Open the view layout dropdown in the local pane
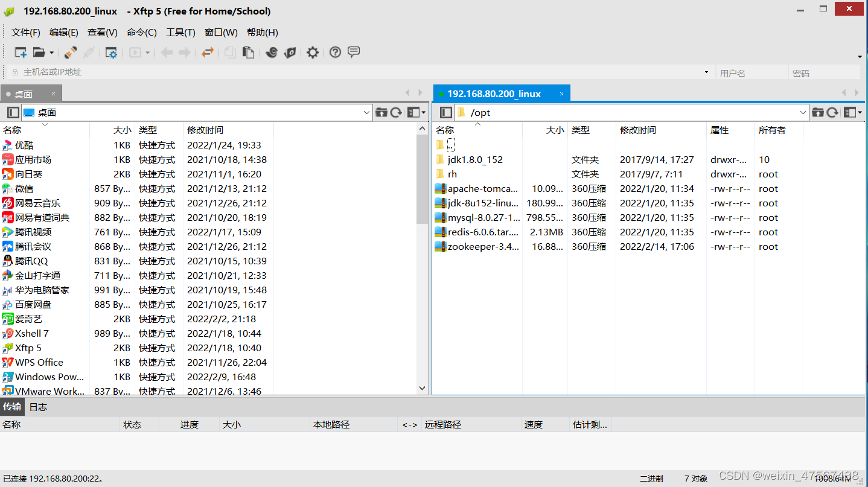Screen dimensions: 868x487 pyautogui.click(x=416, y=112)
